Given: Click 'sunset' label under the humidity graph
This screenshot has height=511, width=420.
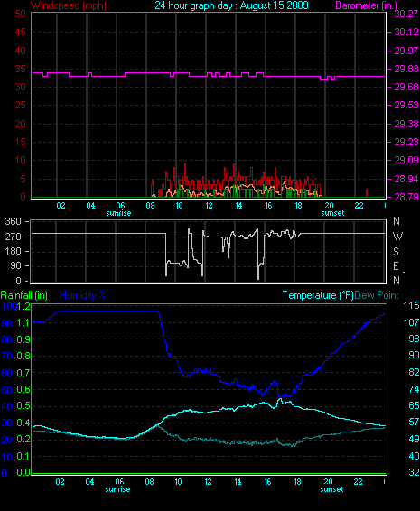Looking at the screenshot, I should [x=332, y=489].
